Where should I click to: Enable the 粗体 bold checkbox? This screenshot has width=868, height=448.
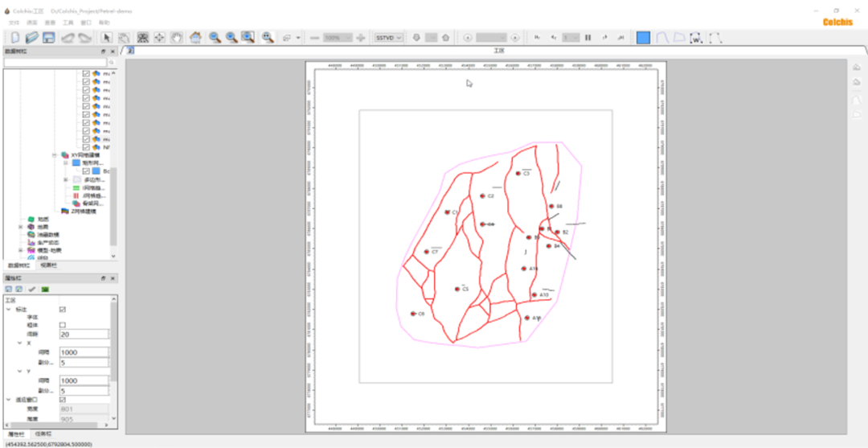coord(63,325)
